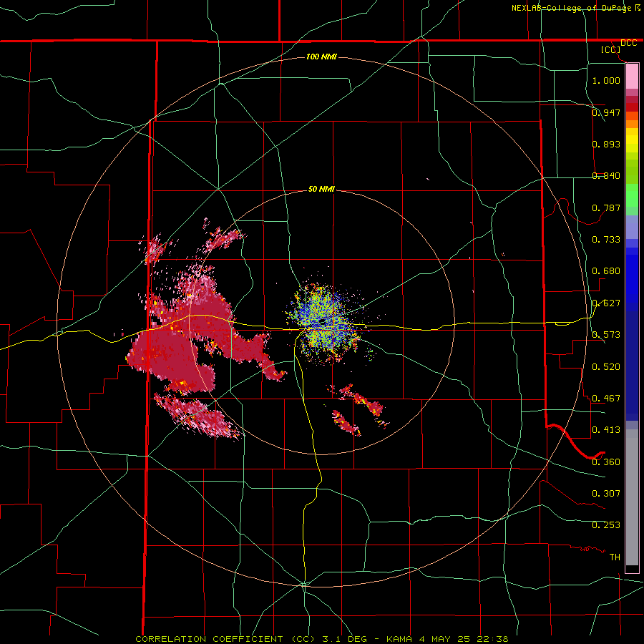
Task: Select the 0.307 scale value
Action: coord(606,493)
